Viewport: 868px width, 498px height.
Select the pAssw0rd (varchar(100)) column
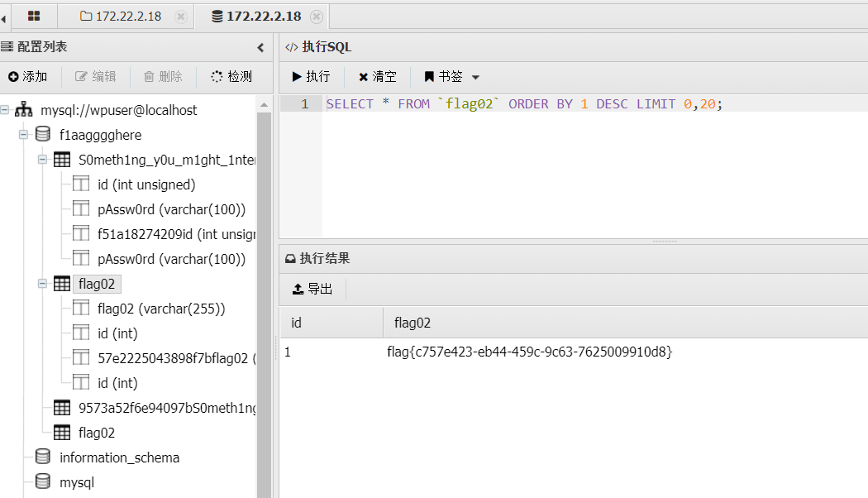pyautogui.click(x=171, y=209)
